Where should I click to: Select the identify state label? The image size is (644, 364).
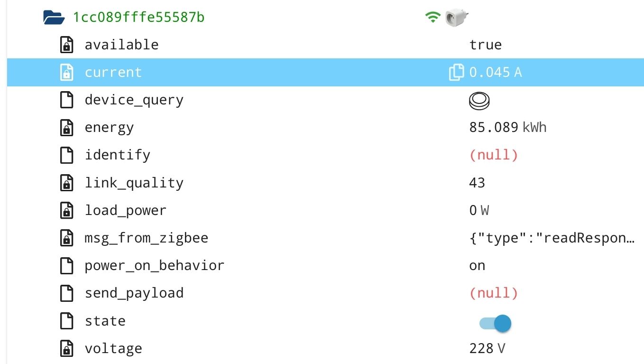(x=118, y=155)
